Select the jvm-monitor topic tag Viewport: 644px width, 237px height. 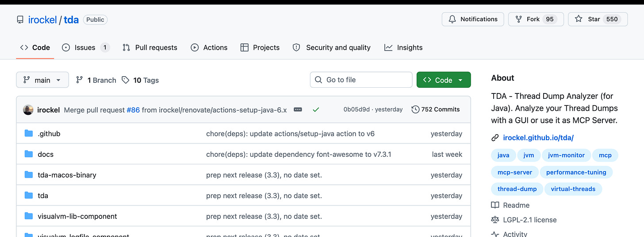coord(566,155)
